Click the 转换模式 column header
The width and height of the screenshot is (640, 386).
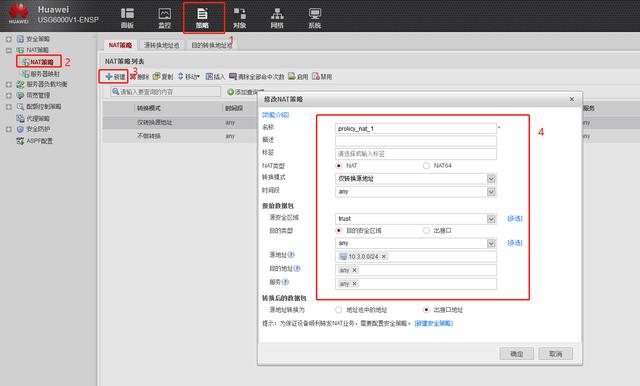click(149, 108)
